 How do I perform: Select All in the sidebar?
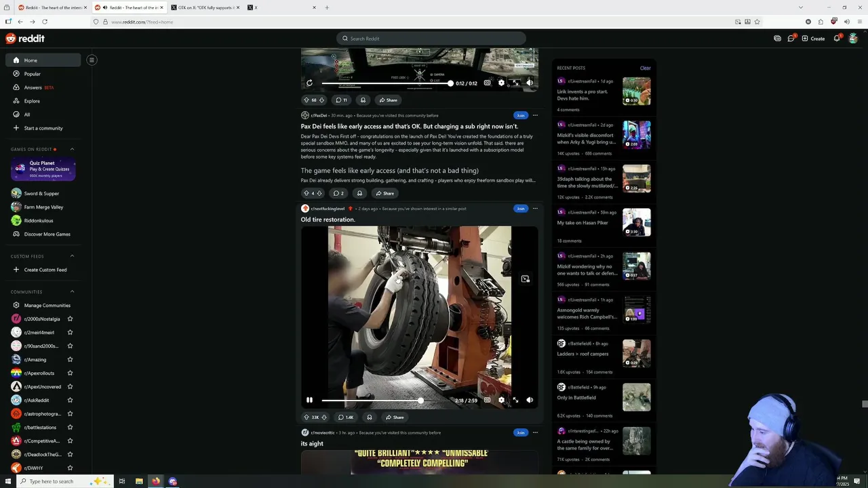click(43, 115)
